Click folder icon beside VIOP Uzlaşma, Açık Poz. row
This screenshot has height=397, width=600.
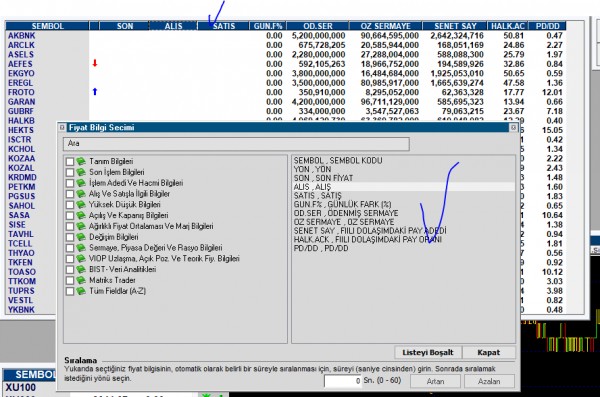point(81,259)
